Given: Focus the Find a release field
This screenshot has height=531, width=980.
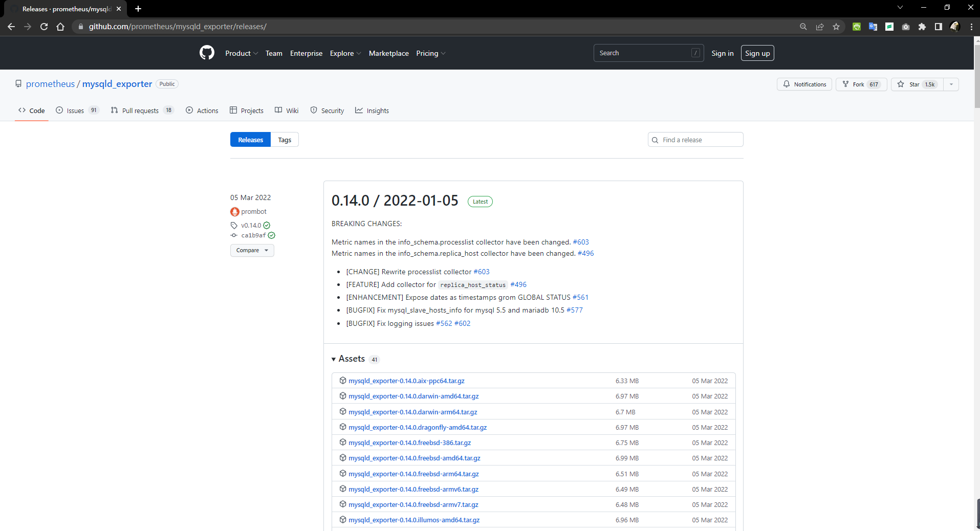Looking at the screenshot, I should tap(695, 140).
